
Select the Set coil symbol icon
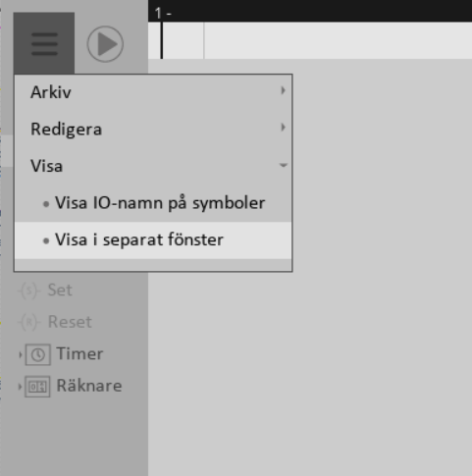coord(29,291)
